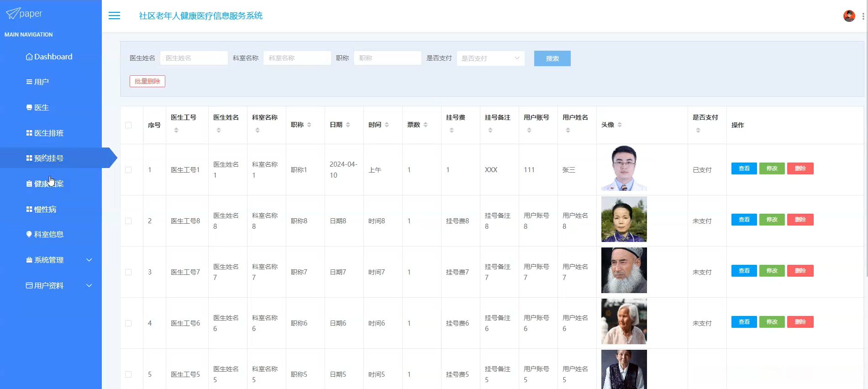Open the avatar photo in 医生工号6 row

click(624, 321)
